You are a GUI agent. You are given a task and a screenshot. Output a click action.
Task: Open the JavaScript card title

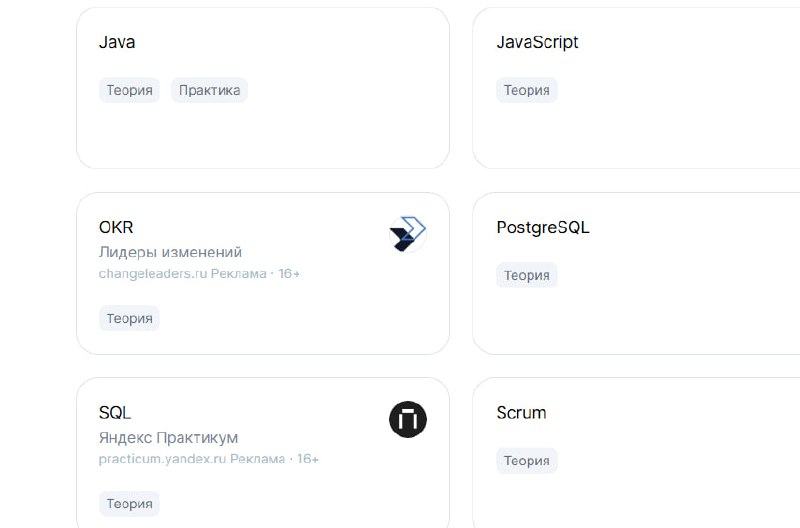tap(537, 42)
